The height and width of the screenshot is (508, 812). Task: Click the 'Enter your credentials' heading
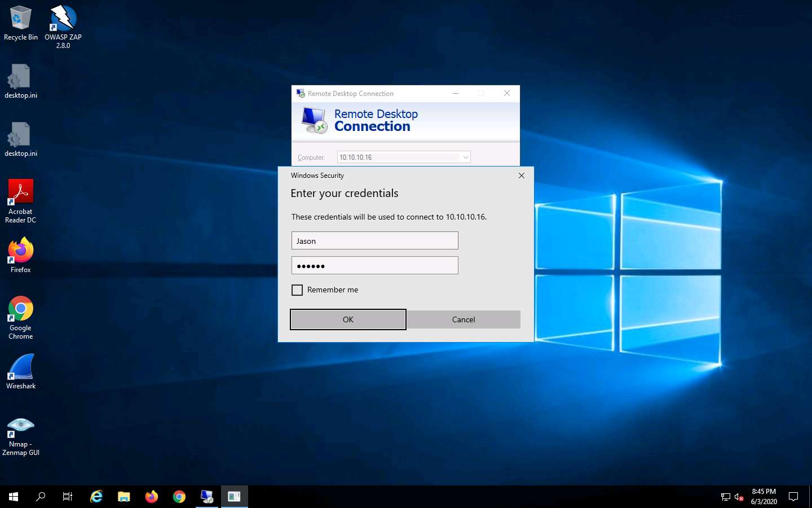pos(345,193)
